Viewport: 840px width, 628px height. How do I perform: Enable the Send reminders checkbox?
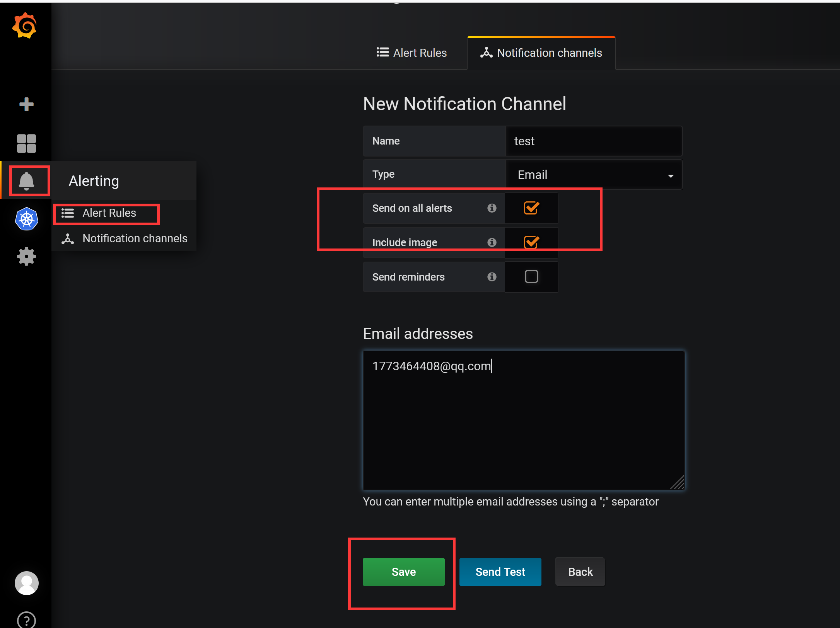[x=531, y=277]
